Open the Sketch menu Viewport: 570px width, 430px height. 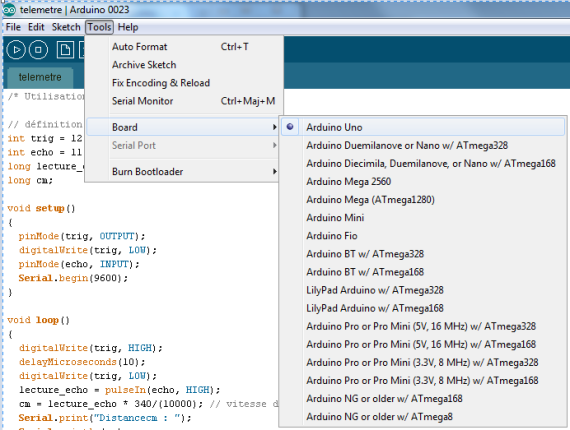click(66, 27)
